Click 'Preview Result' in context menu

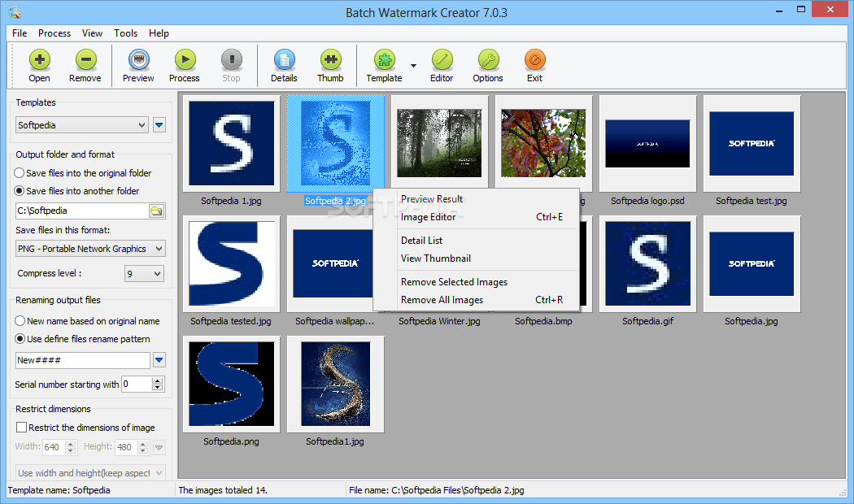click(x=431, y=198)
